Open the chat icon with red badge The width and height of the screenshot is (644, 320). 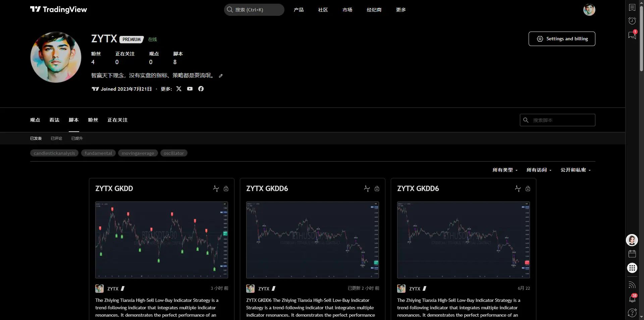632,35
